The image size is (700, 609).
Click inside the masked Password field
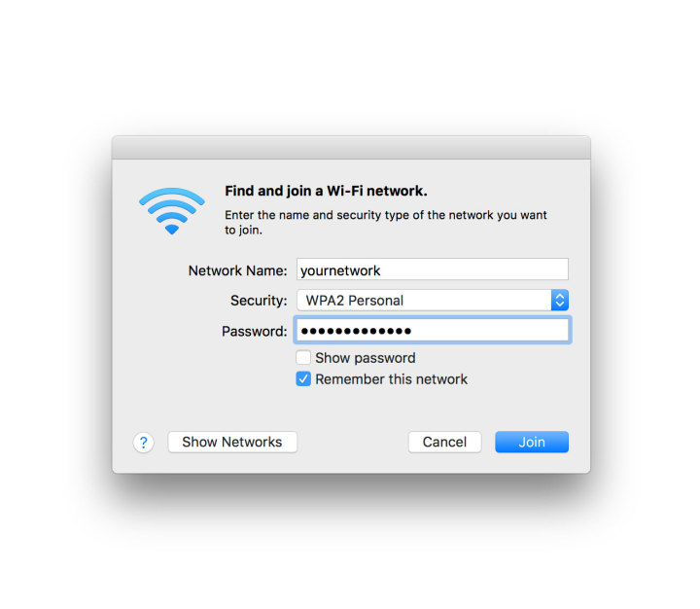[x=433, y=330]
